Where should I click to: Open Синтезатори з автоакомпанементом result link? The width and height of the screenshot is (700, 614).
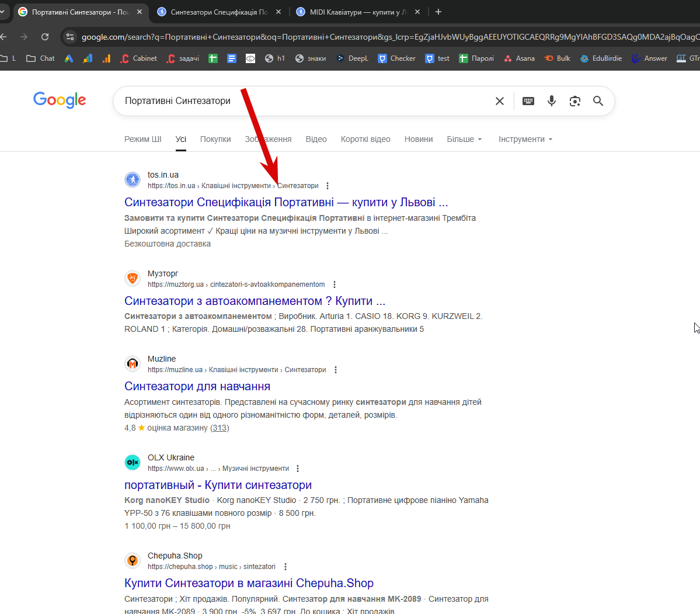click(x=255, y=301)
